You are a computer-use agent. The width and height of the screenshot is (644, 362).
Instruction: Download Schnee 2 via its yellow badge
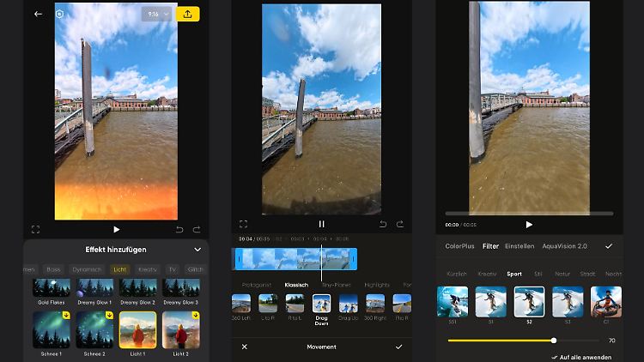109,315
